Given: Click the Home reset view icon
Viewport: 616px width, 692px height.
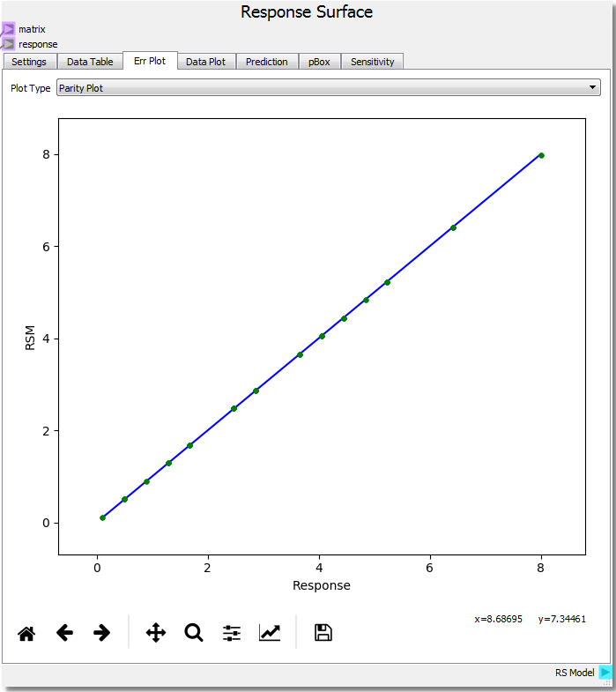Looking at the screenshot, I should (x=26, y=633).
